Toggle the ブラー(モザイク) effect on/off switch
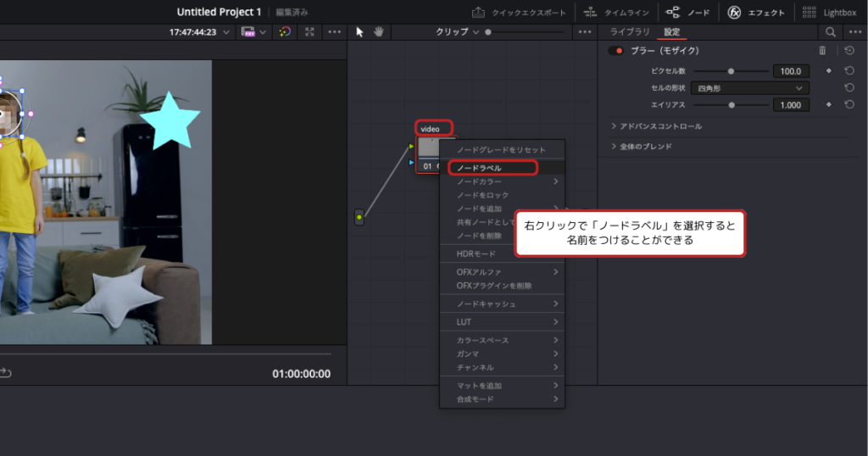This screenshot has width=868, height=456. pos(616,51)
